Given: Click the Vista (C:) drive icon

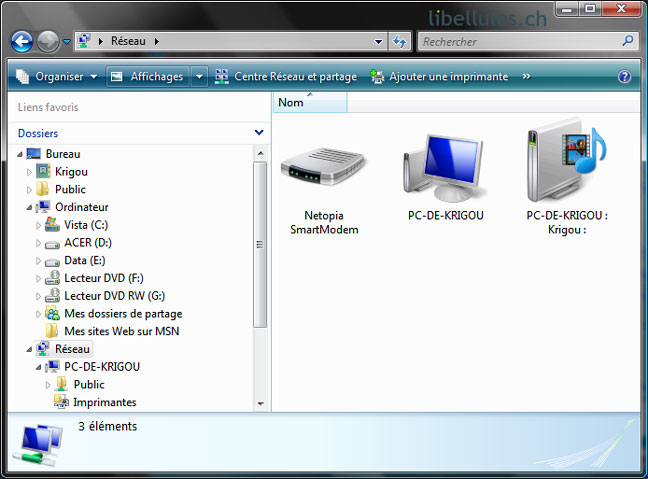Looking at the screenshot, I should click(52, 224).
